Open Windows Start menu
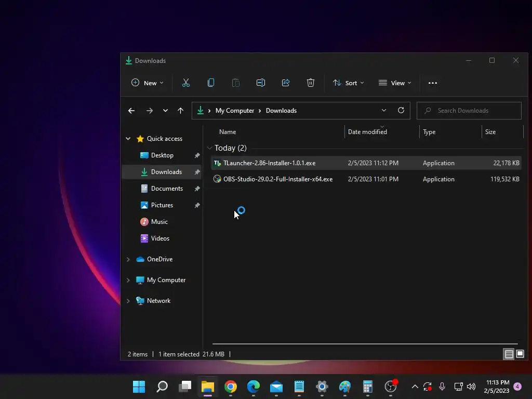Viewport: 532px width, 399px height. pyautogui.click(x=139, y=387)
